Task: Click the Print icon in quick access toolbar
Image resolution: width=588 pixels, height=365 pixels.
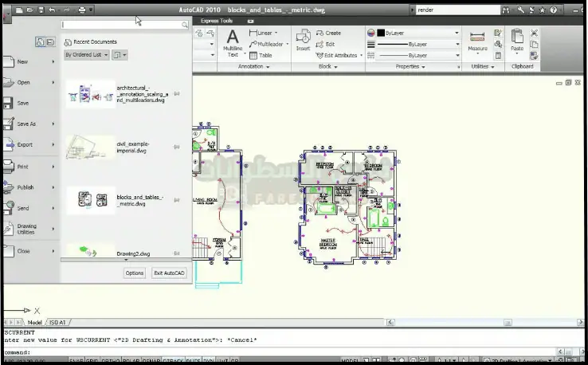Action: coord(81,10)
